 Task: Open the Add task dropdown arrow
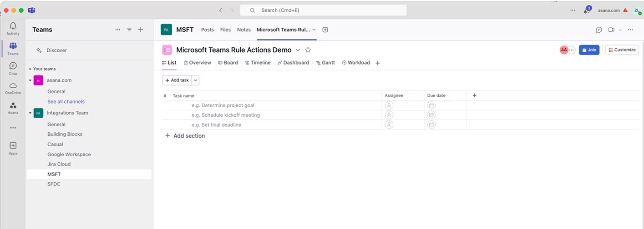tap(196, 80)
